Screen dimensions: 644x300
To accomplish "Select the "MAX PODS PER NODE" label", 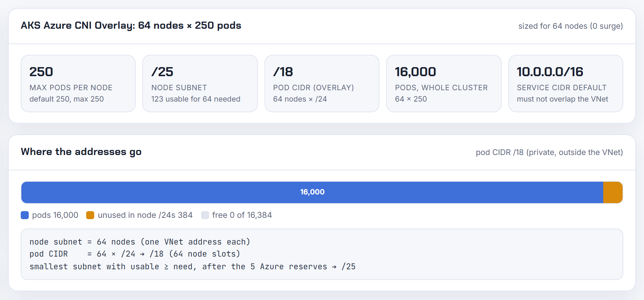I will [x=71, y=88].
